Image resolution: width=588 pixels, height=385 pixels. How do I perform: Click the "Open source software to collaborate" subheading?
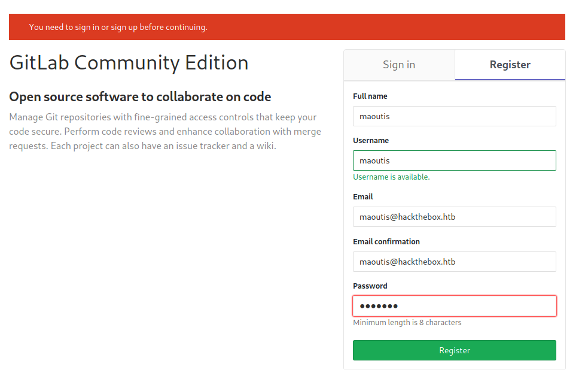point(140,96)
